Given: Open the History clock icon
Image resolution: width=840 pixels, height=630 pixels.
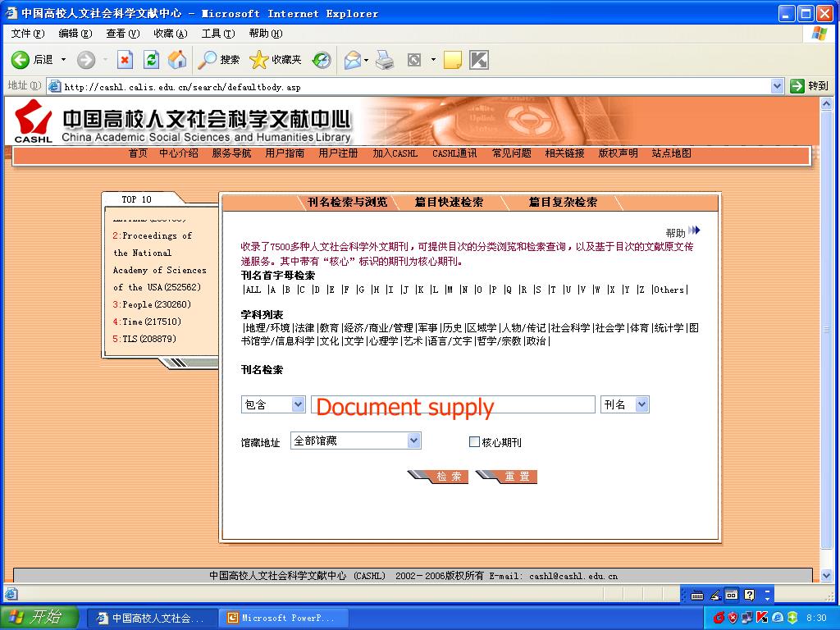Looking at the screenshot, I should (x=322, y=59).
